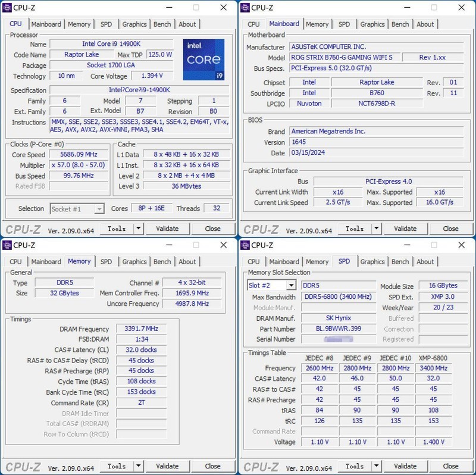Click the Validate button in the CPU window
This screenshot has height=475, width=476.
pos(168,229)
